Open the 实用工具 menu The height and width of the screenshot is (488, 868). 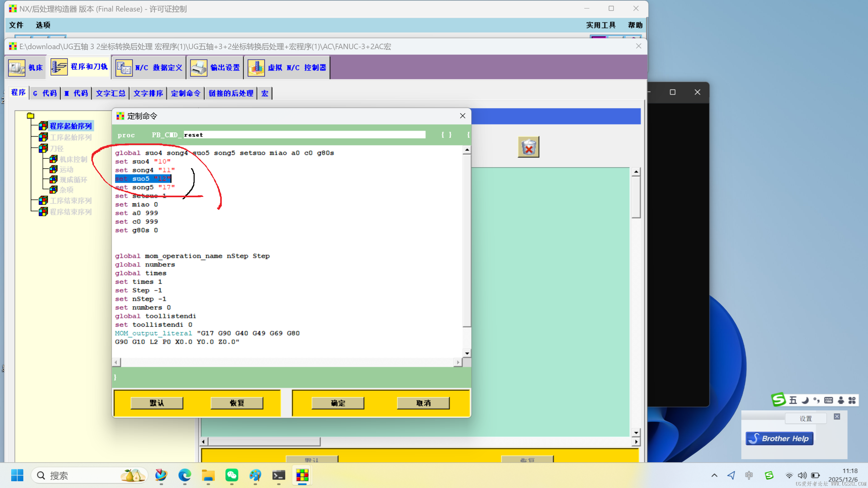point(600,25)
